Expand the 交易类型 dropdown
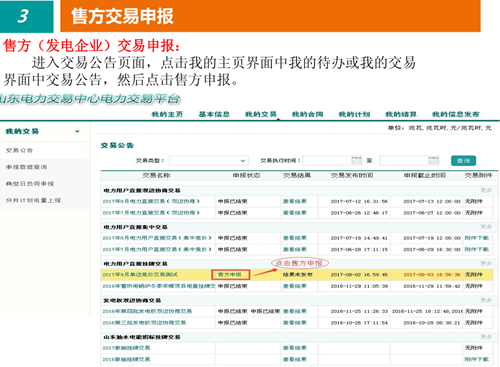 tap(209, 161)
